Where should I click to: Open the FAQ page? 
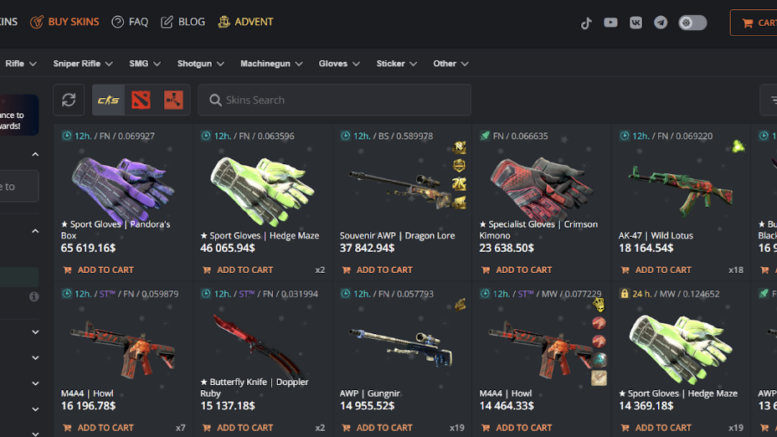130,22
